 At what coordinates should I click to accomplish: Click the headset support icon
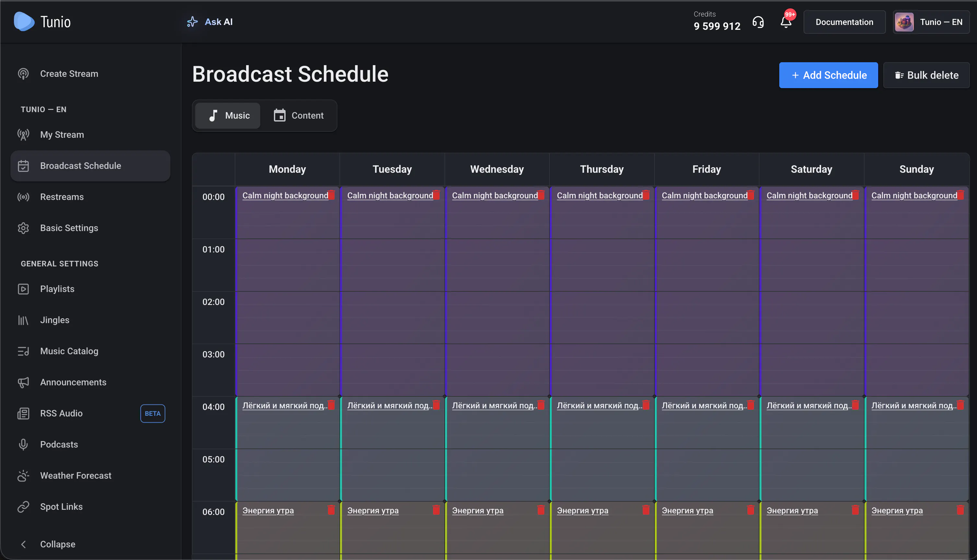coord(758,22)
